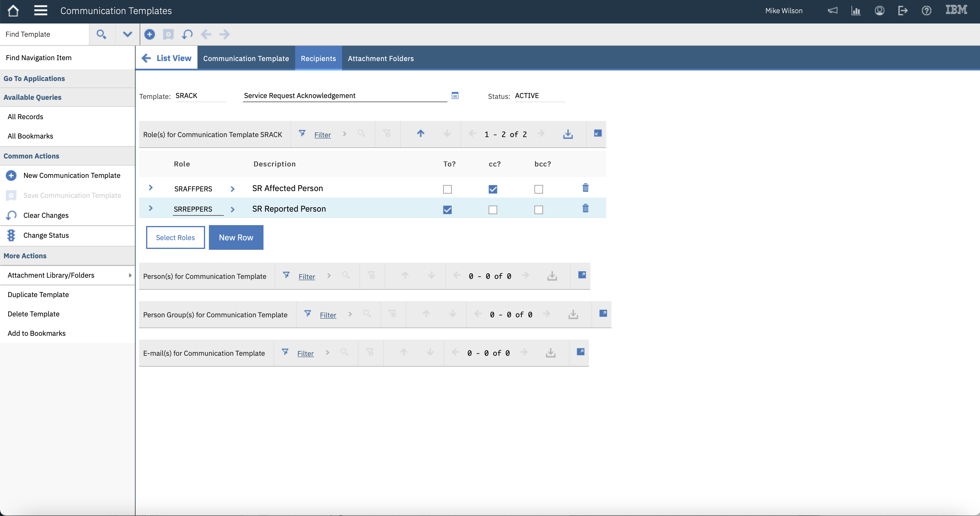
Task: Click the Home icon in header
Action: pos(13,11)
